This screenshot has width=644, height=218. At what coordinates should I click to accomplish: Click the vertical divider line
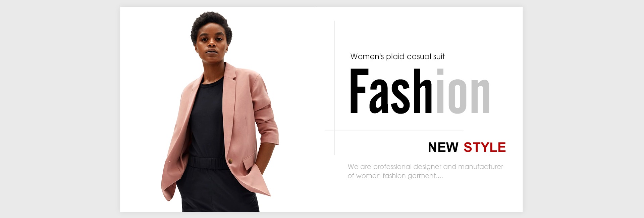pos(334,88)
